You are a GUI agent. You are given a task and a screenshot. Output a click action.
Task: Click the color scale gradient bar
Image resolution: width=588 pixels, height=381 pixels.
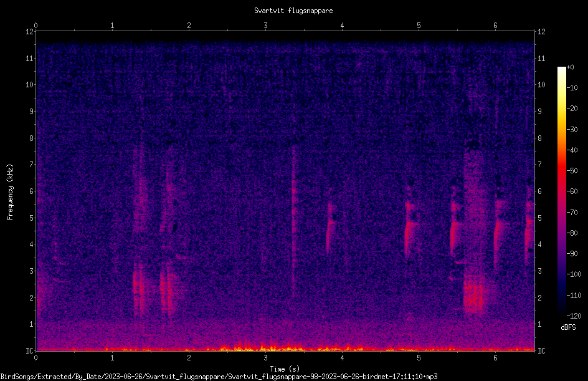click(x=561, y=191)
